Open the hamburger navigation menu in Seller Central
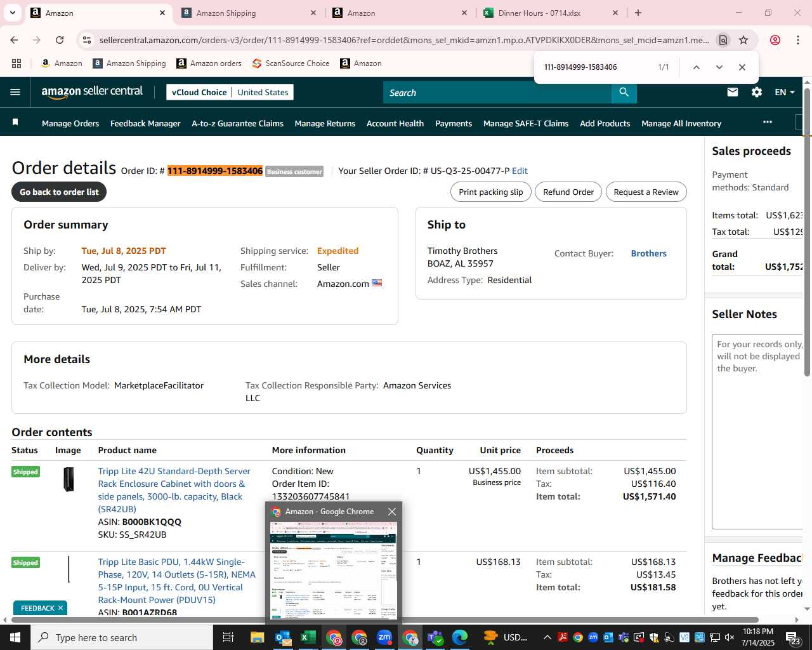The width and height of the screenshot is (812, 650). (15, 93)
